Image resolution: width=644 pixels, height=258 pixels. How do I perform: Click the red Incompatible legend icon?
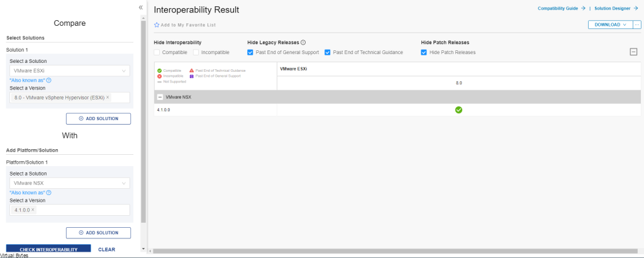tap(159, 76)
